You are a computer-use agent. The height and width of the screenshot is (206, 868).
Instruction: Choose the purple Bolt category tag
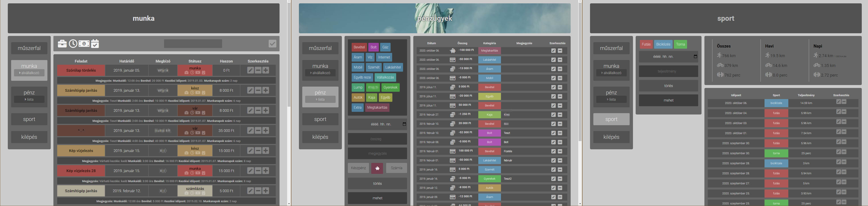[373, 47]
